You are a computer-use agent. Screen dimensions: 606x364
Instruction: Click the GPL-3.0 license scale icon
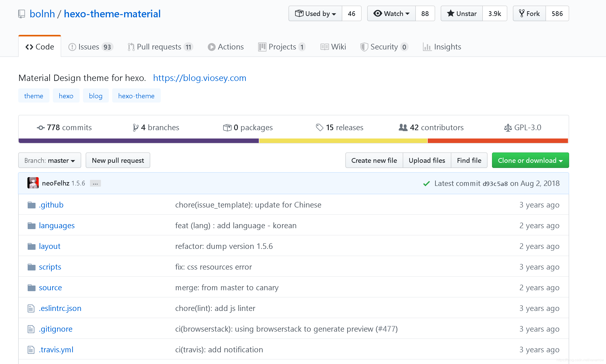pyautogui.click(x=508, y=127)
